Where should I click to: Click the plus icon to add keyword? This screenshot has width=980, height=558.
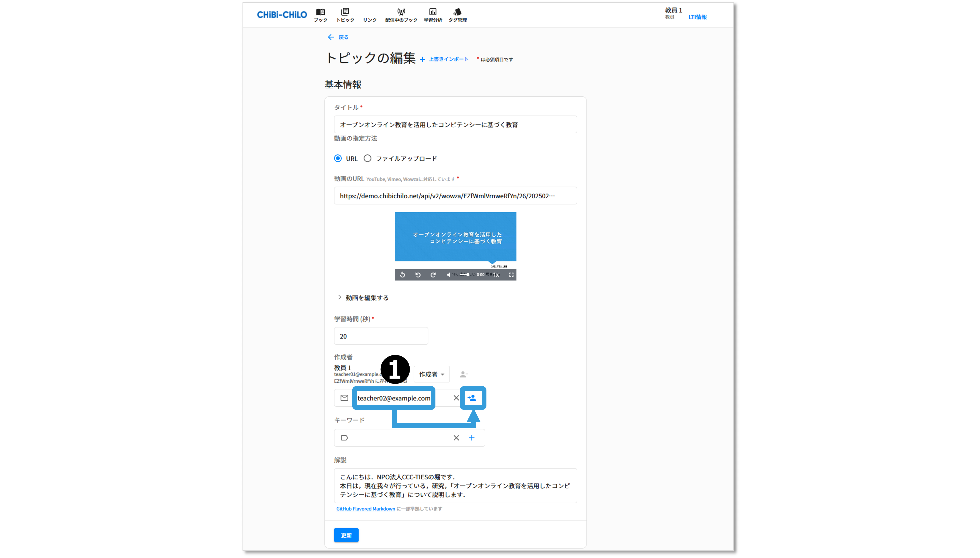tap(472, 438)
